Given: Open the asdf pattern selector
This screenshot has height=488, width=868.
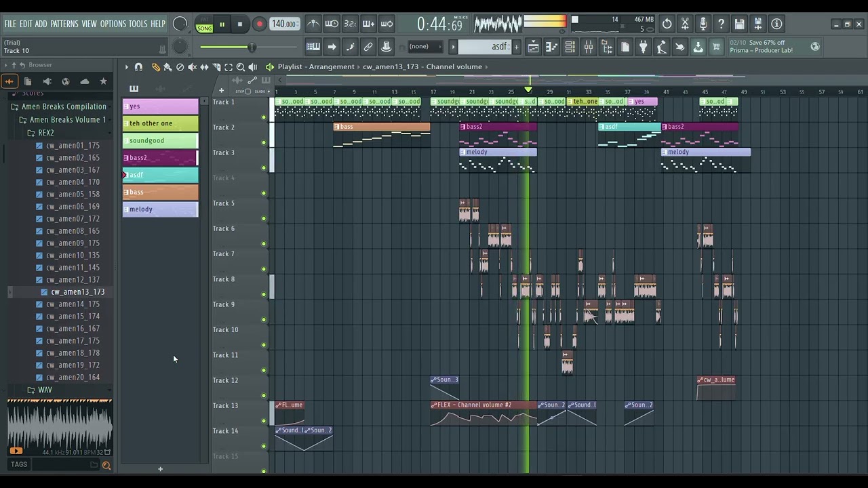Looking at the screenshot, I should [x=485, y=47].
